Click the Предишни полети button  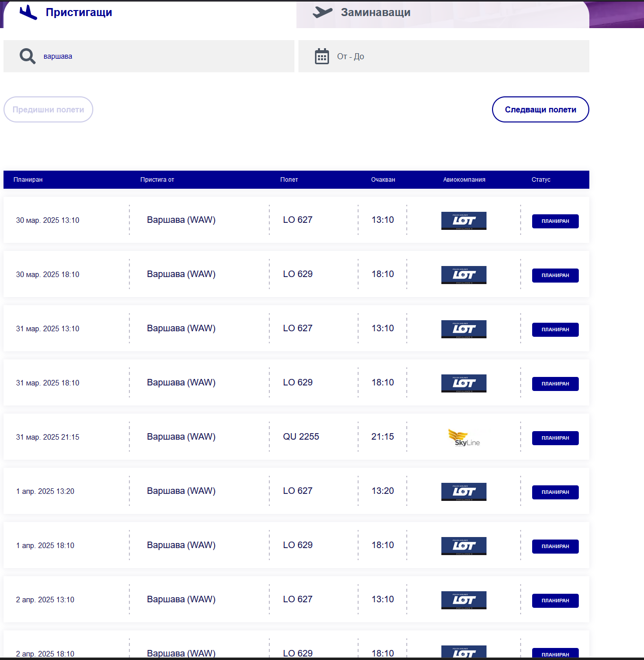(48, 109)
